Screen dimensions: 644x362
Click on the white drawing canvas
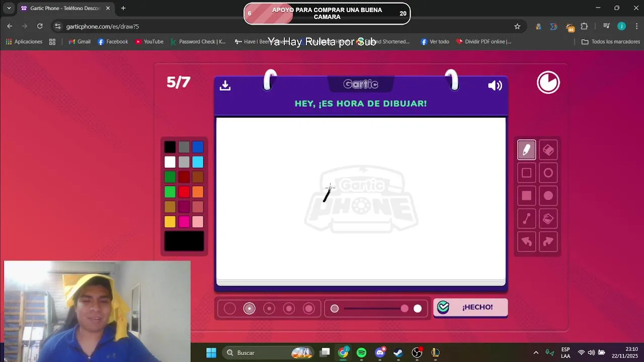click(361, 199)
